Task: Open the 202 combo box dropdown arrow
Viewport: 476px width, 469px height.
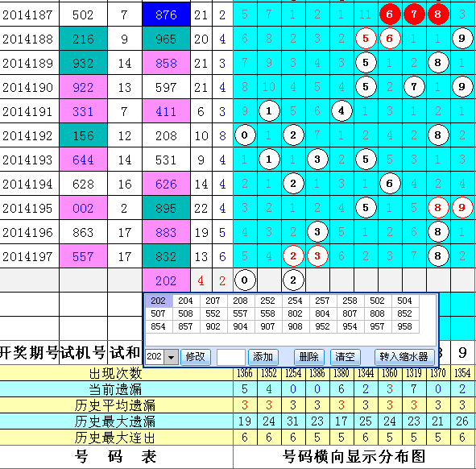Action: tap(171, 357)
